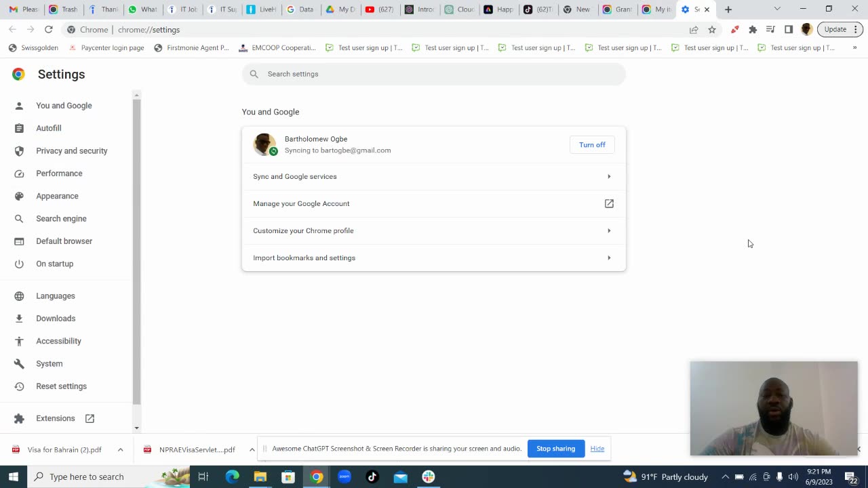Open options for Visa for Bahrain (2).pdf download

pyautogui.click(x=120, y=449)
